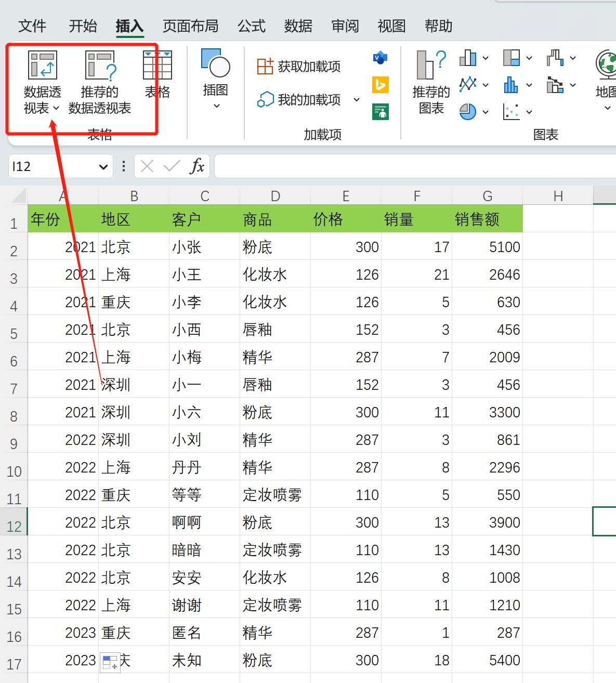Viewport: 616px width, 683px height.
Task: Click 获取加载项 to get add-ins
Action: click(x=299, y=66)
